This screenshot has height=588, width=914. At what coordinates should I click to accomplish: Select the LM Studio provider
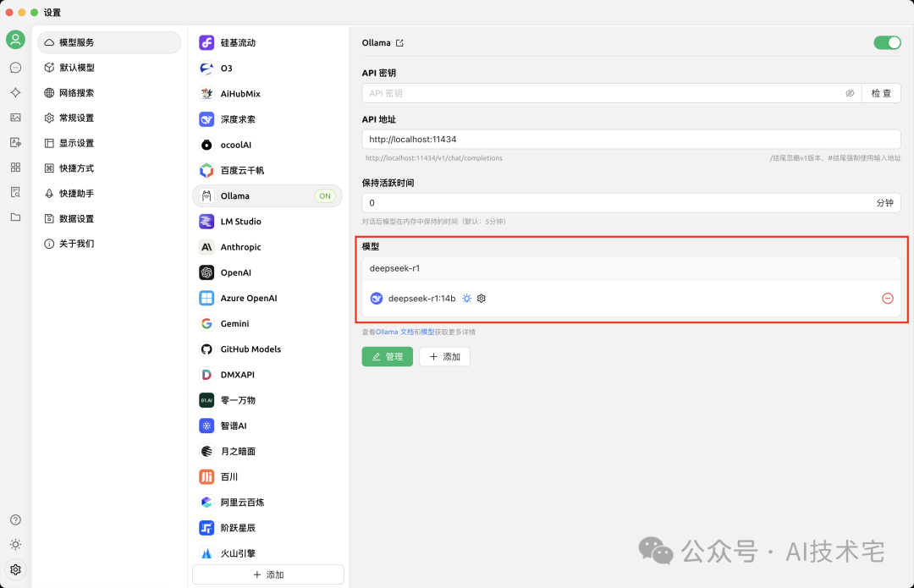click(x=267, y=222)
